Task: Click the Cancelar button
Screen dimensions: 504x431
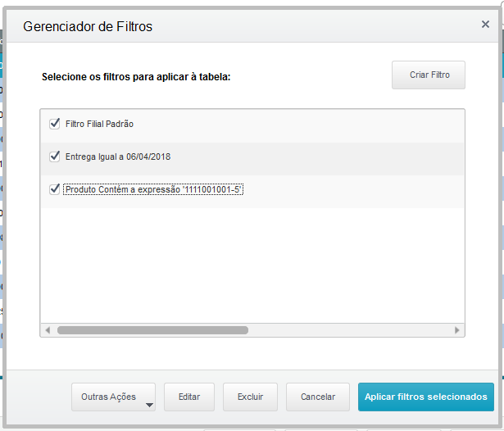Action: point(318,397)
